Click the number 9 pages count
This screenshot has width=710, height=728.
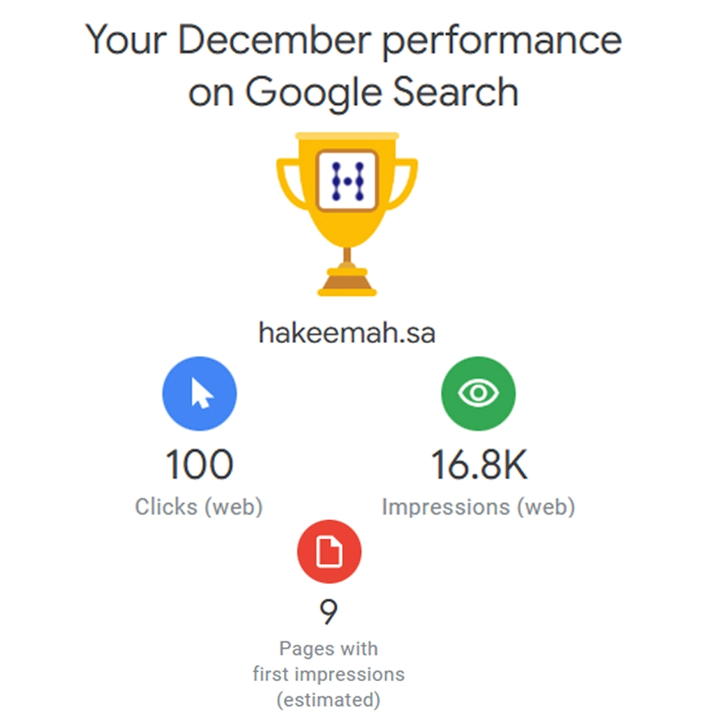pyautogui.click(x=328, y=612)
